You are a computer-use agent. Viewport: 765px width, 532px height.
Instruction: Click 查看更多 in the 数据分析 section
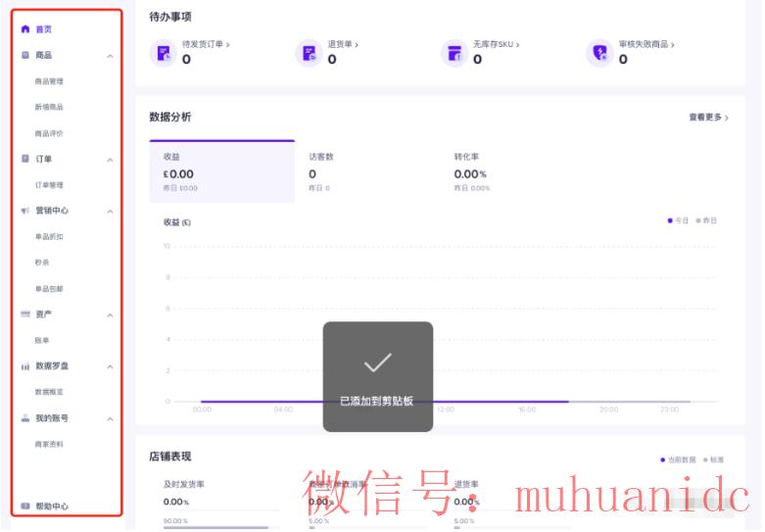click(x=708, y=118)
